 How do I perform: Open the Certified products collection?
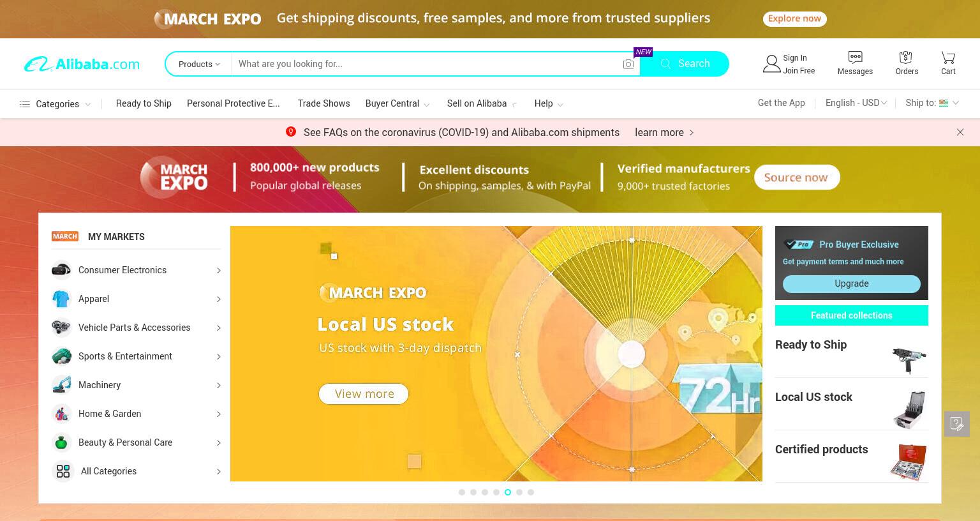point(821,449)
